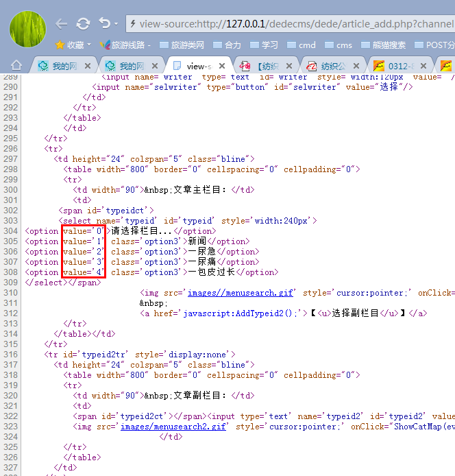Open the cms bookmark folder
The height and width of the screenshot is (476, 455).
(339, 45)
